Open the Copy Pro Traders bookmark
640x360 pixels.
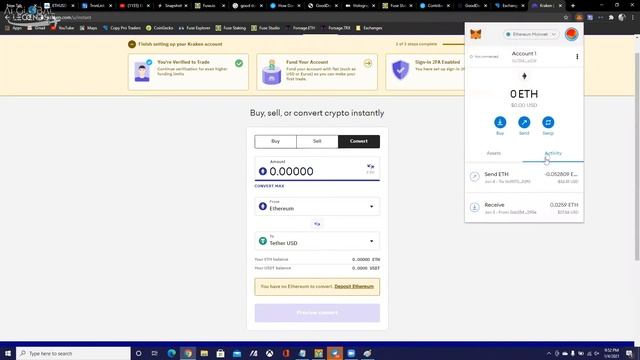[x=122, y=28]
